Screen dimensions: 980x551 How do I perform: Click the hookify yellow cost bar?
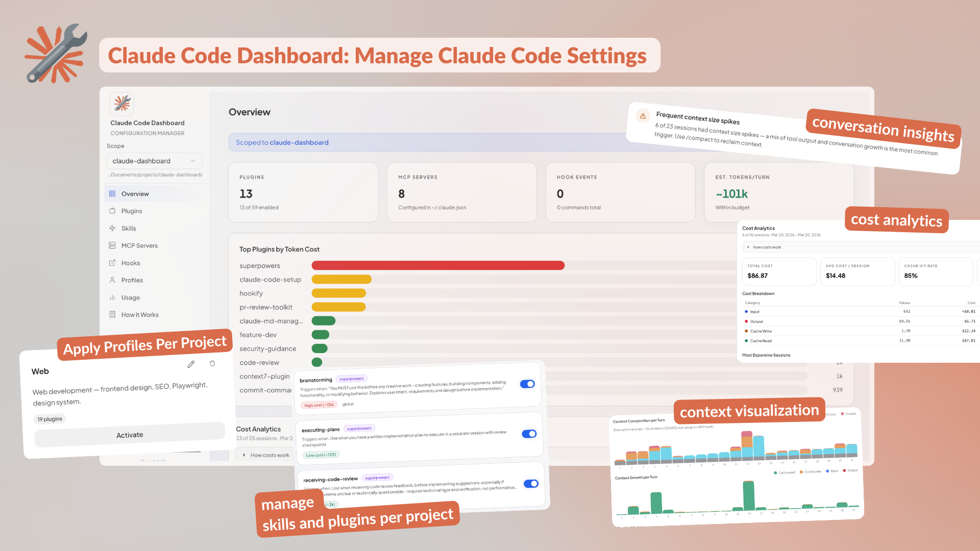(x=339, y=293)
